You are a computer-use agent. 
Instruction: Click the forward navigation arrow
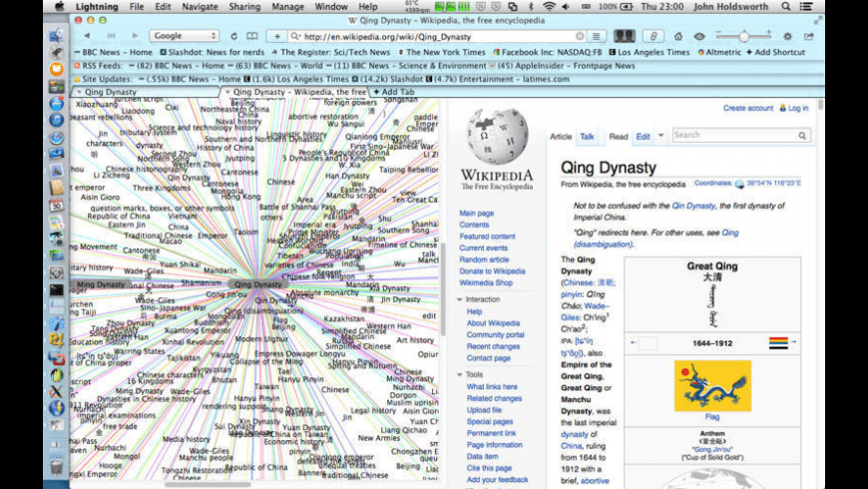pyautogui.click(x=135, y=36)
